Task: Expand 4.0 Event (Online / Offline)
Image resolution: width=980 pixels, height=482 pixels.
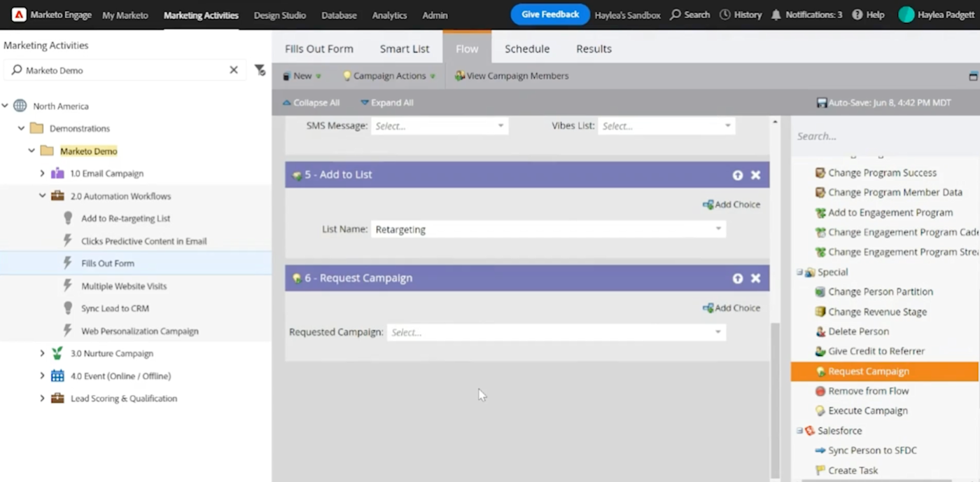Action: tap(42, 376)
